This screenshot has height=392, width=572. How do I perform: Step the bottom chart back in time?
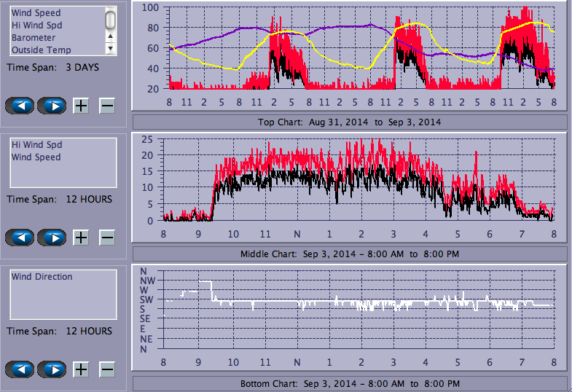click(x=20, y=369)
